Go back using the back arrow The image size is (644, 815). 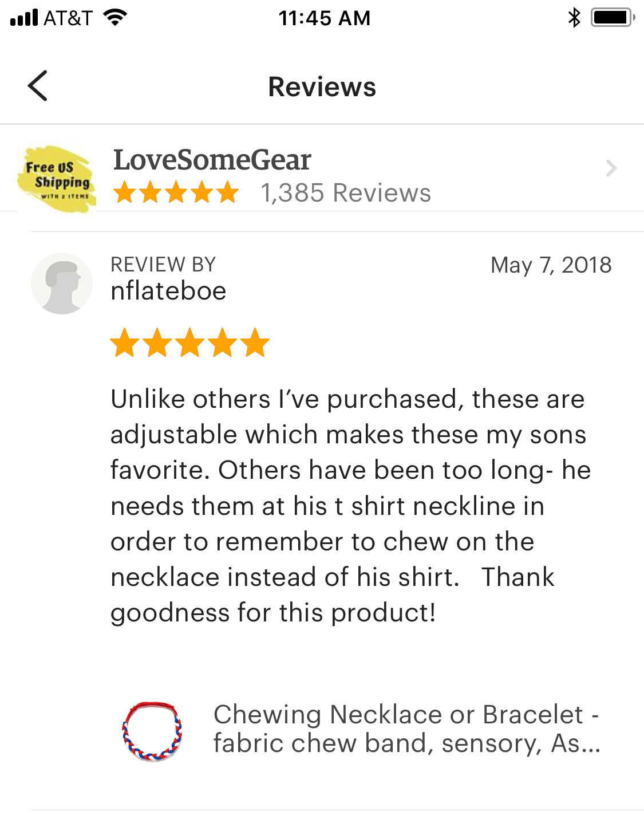pyautogui.click(x=37, y=86)
